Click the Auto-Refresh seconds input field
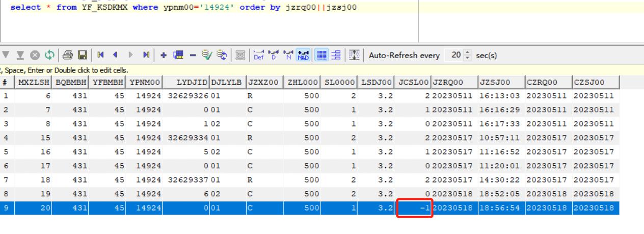The height and width of the screenshot is (234, 644). tap(454, 55)
